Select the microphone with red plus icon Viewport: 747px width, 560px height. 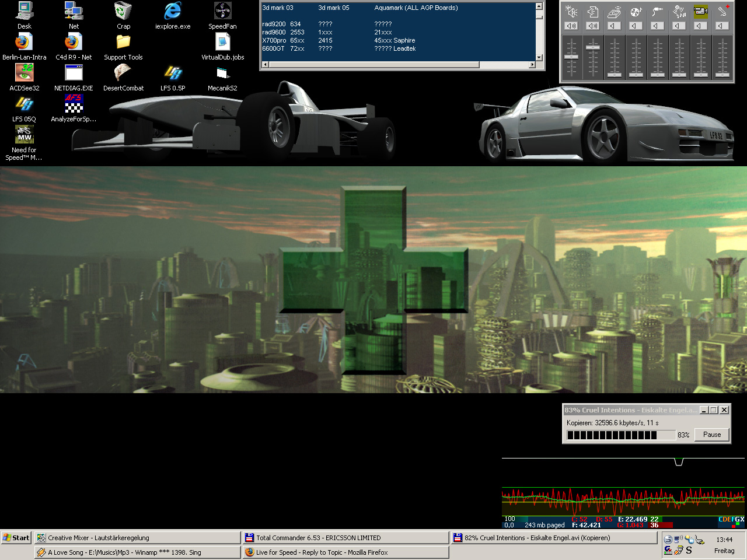[x=723, y=11]
